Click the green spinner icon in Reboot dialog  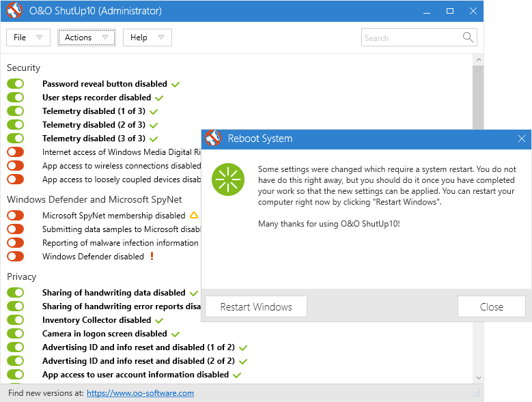[x=226, y=180]
